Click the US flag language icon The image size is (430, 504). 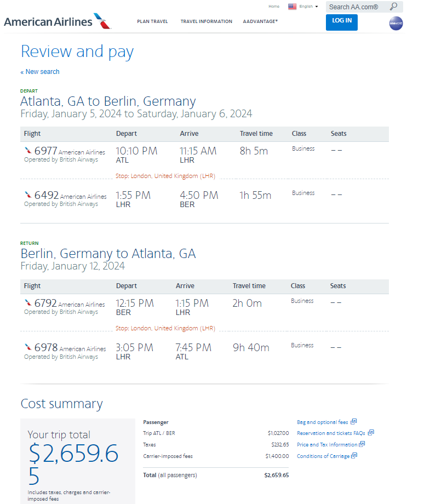click(x=292, y=7)
